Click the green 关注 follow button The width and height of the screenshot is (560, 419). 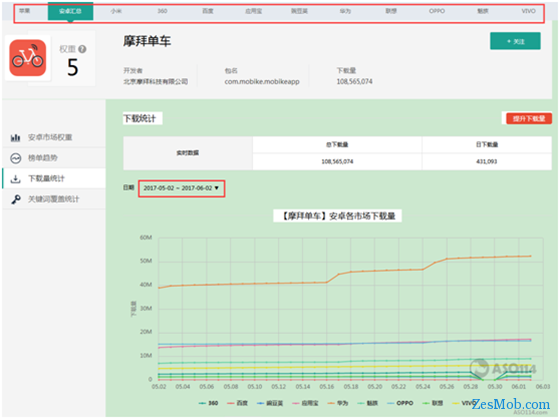(x=515, y=41)
